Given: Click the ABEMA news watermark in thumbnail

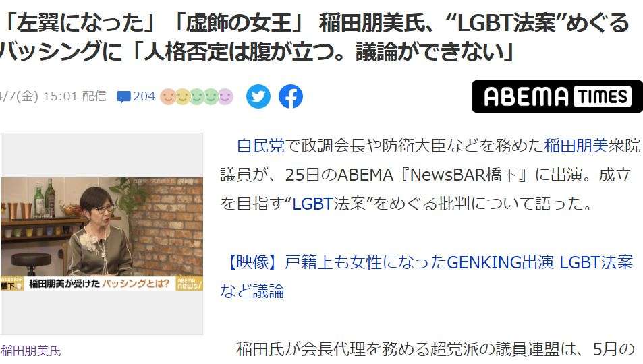Looking at the screenshot, I should (189, 283).
